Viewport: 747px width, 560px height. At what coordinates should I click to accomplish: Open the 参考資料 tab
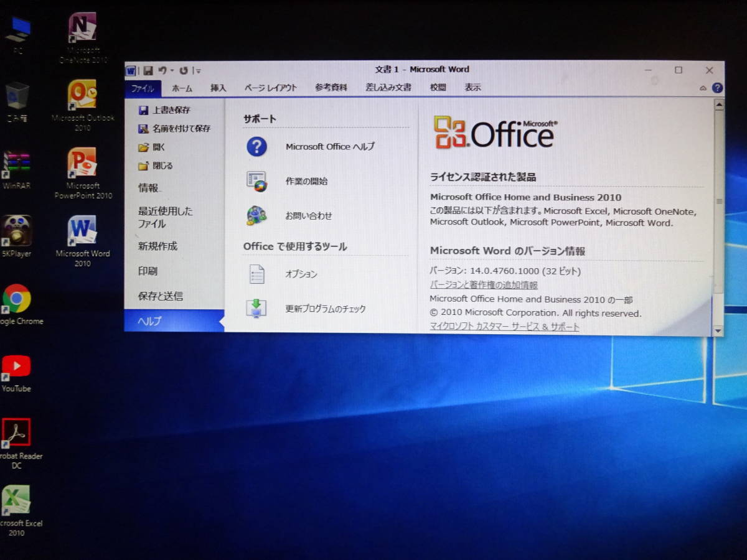tap(331, 88)
